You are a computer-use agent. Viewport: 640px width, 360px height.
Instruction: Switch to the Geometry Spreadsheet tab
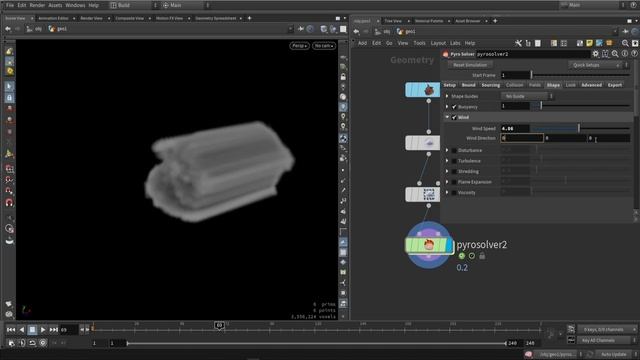click(x=216, y=18)
